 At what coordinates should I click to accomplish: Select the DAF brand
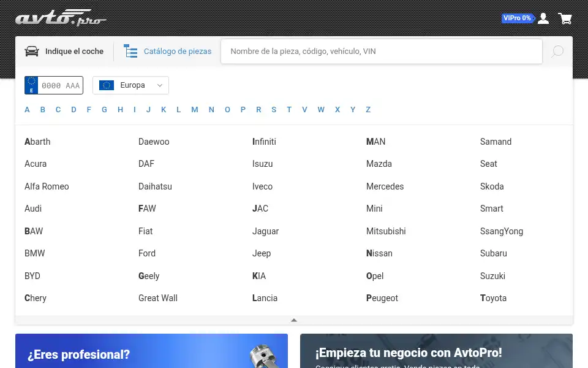(146, 164)
